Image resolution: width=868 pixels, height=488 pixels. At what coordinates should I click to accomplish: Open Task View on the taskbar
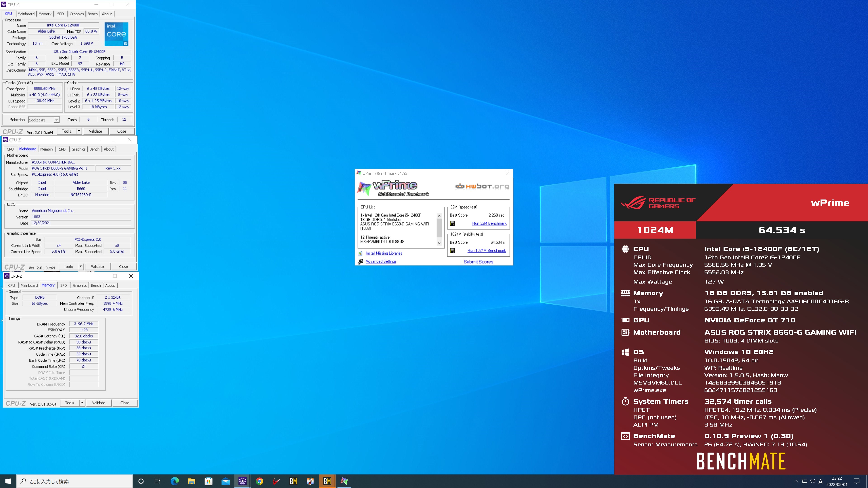pyautogui.click(x=157, y=481)
